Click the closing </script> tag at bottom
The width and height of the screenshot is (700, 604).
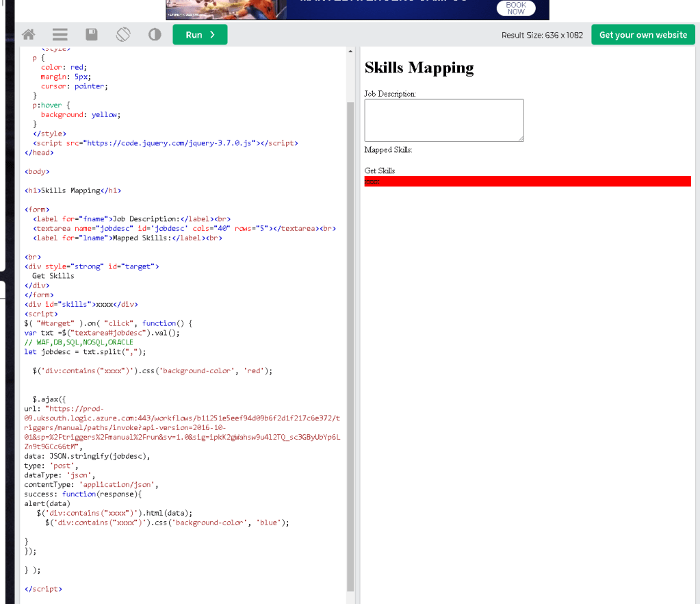tap(43, 589)
